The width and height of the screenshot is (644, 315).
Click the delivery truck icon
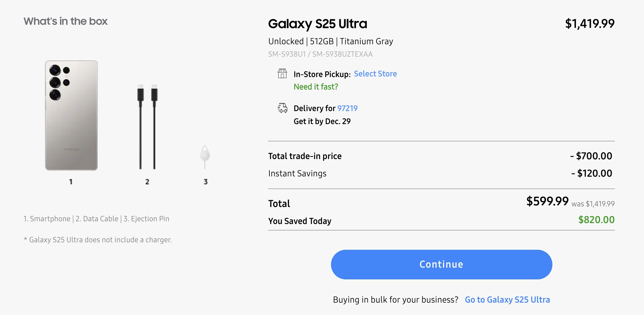(282, 108)
